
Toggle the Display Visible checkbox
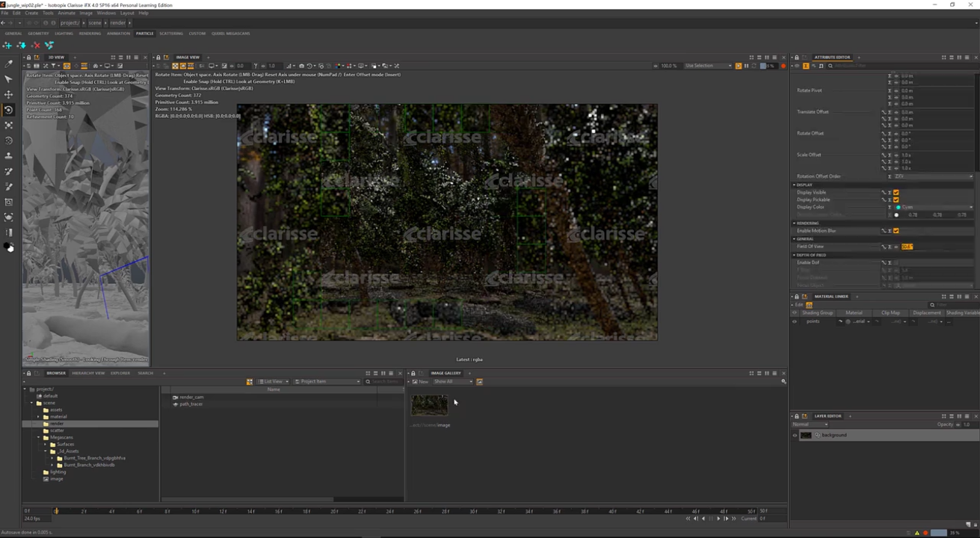[x=896, y=193]
